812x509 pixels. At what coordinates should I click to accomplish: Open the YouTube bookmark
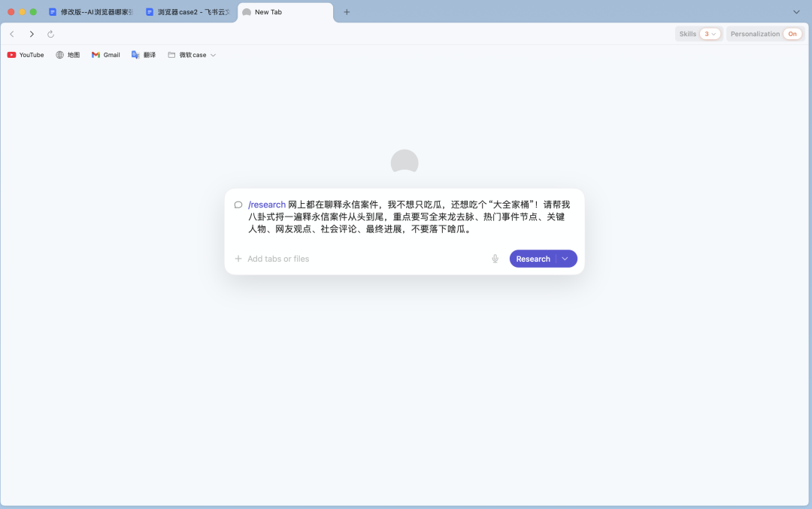[x=26, y=54]
